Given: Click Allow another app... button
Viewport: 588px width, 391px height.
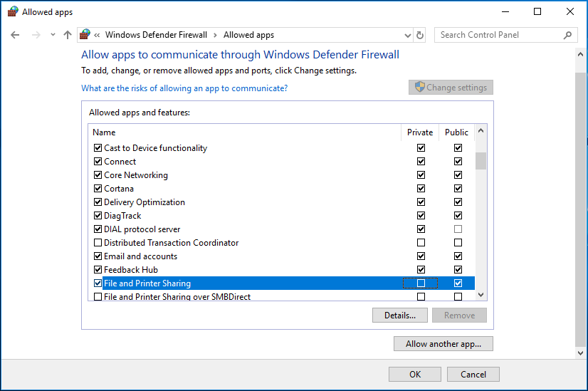Looking at the screenshot, I should 443,344.
